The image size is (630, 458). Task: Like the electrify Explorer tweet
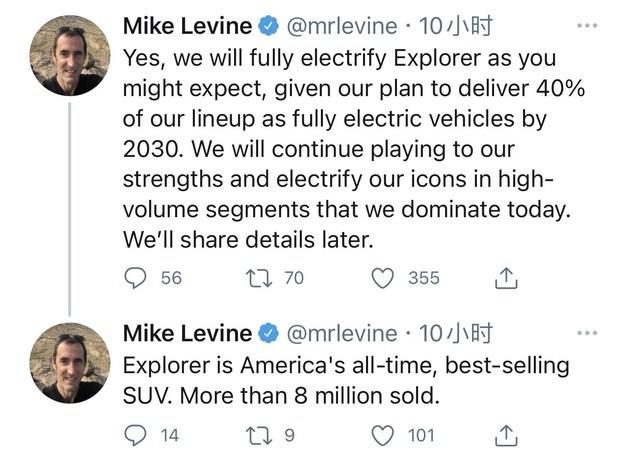tap(383, 278)
